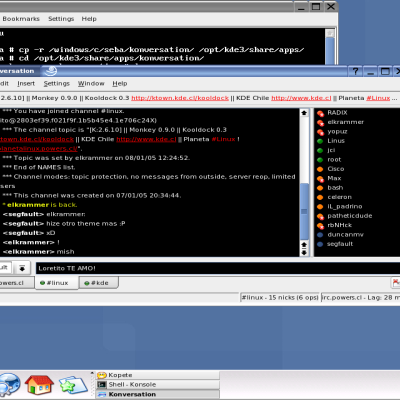Click the RADIX nick status icon
Viewport: 400px width, 400px height.
pos(320,113)
